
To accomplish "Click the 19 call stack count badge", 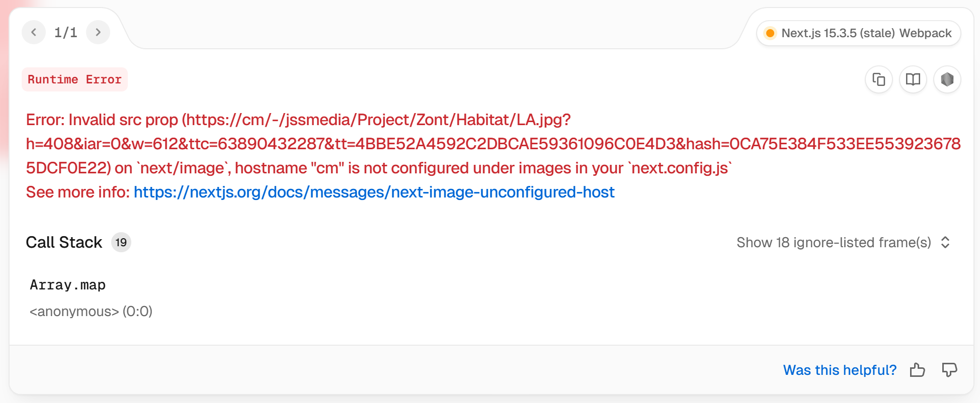I will (121, 242).
